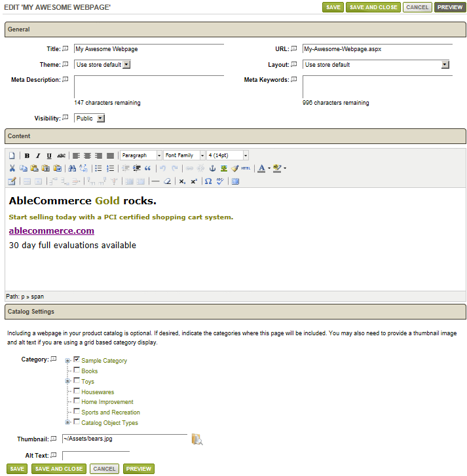Paste from Word icon
Viewport: 467px width, 476px height.
(58, 168)
